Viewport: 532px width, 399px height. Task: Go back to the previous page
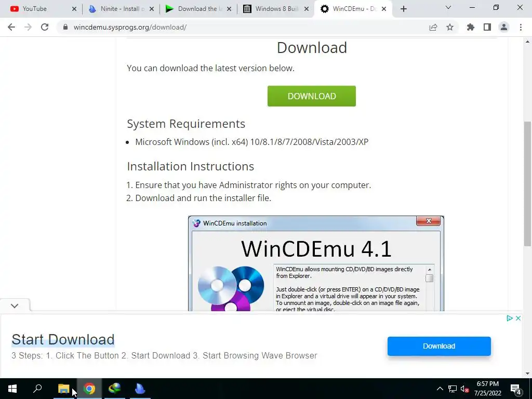point(11,27)
